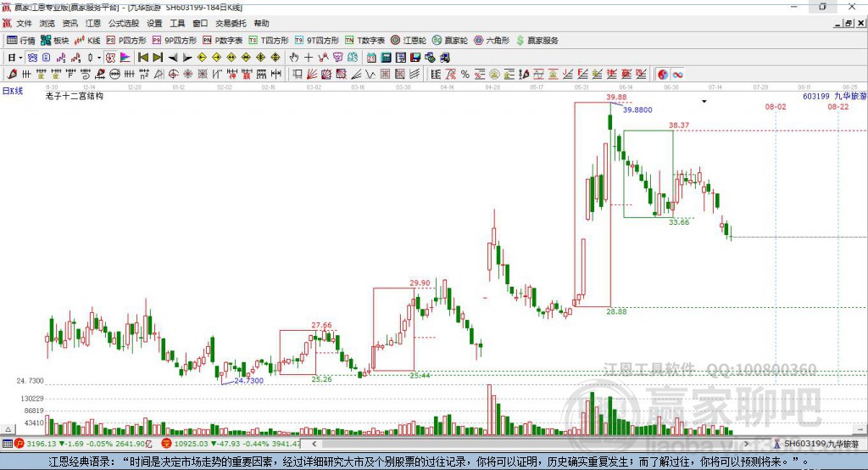Click the 603199 九华旅游 stock label

click(x=834, y=96)
